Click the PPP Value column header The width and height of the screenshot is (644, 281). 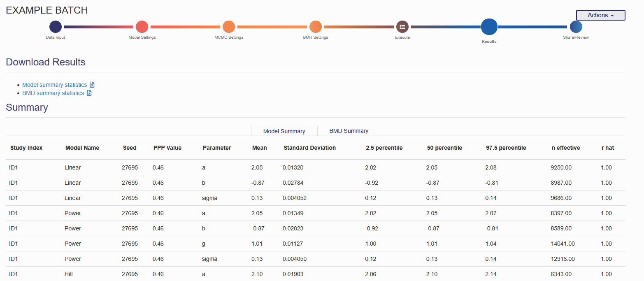pos(167,148)
